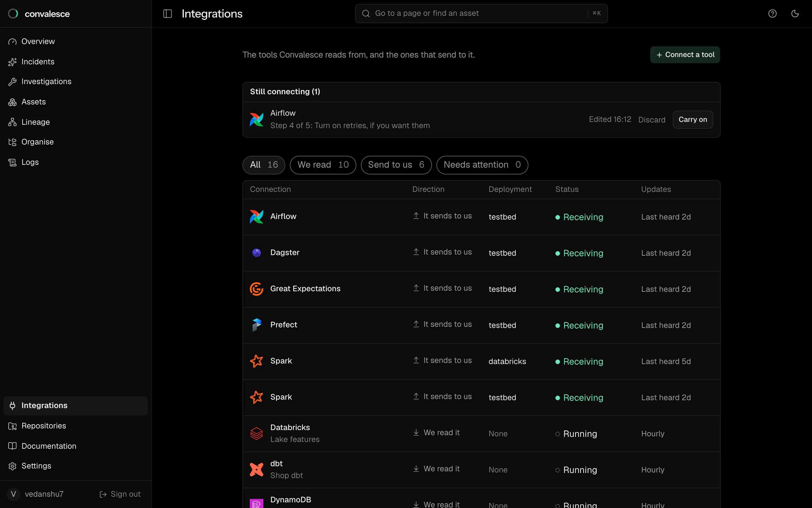
Task: Click Last heard 5d in Spark row
Action: [666, 362]
